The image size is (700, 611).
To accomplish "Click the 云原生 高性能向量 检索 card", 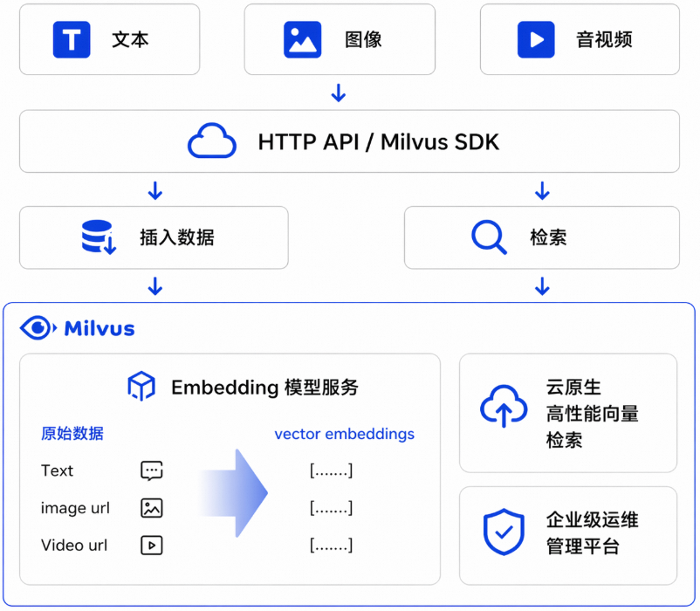I will point(568,413).
